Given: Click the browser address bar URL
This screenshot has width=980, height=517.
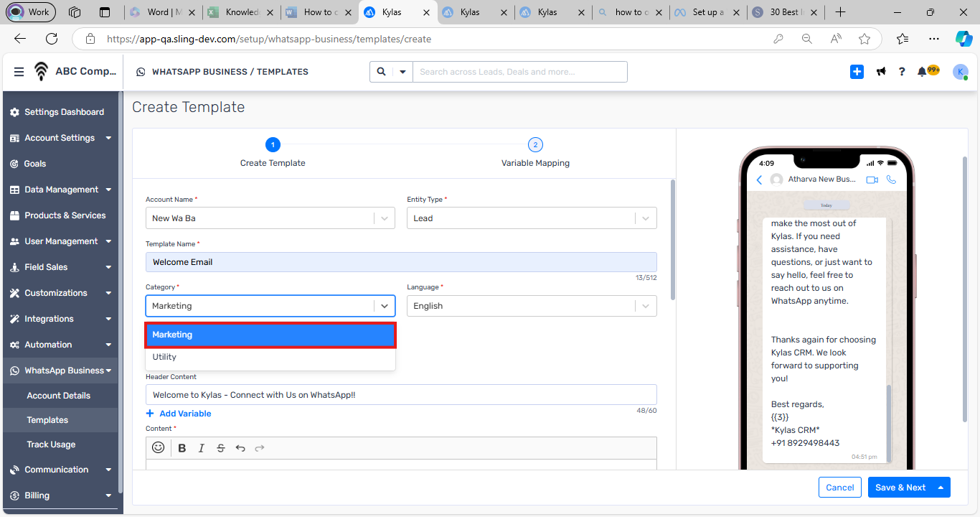Looking at the screenshot, I should click(x=269, y=39).
